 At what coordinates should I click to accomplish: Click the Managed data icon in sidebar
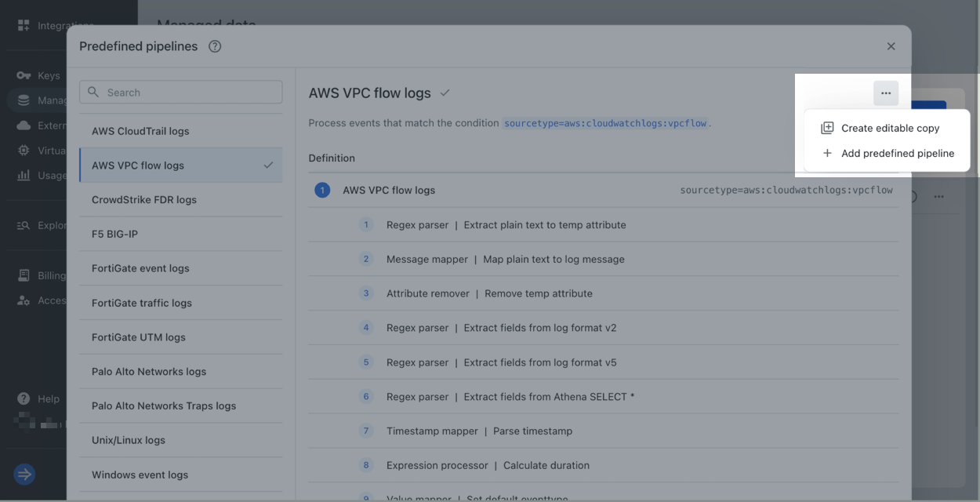pyautogui.click(x=24, y=100)
